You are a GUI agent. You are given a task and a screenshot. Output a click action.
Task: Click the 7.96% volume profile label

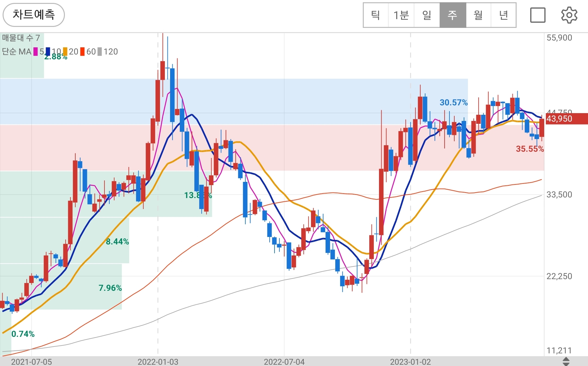(x=110, y=288)
